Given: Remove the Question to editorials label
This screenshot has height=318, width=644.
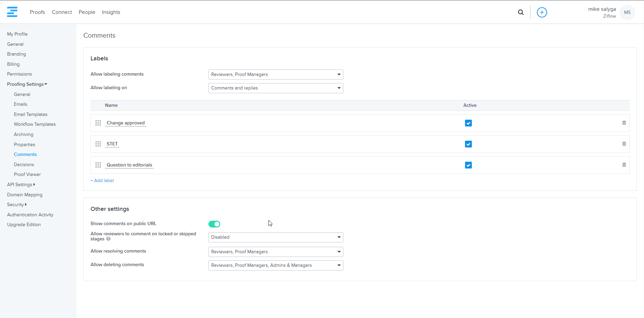Looking at the screenshot, I should [x=624, y=165].
